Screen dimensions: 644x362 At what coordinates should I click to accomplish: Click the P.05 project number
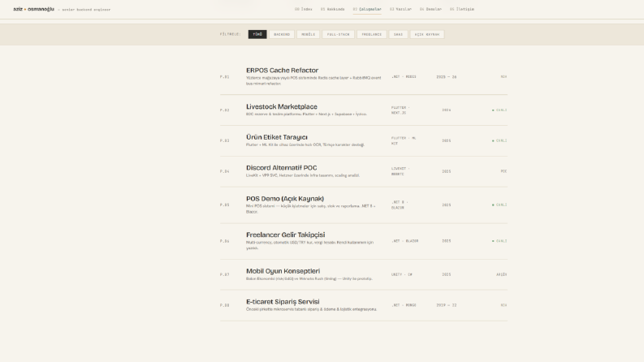point(225,205)
